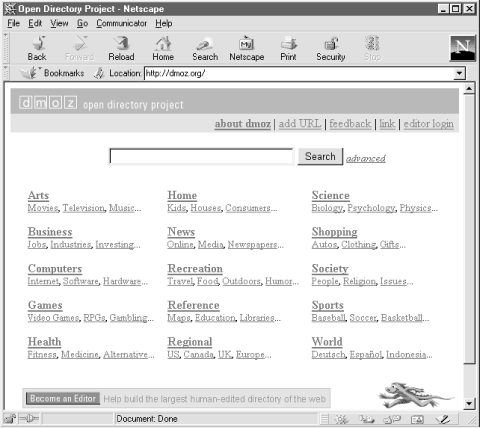Open the Go menu
Screen dimensions: 481x428
82,23
